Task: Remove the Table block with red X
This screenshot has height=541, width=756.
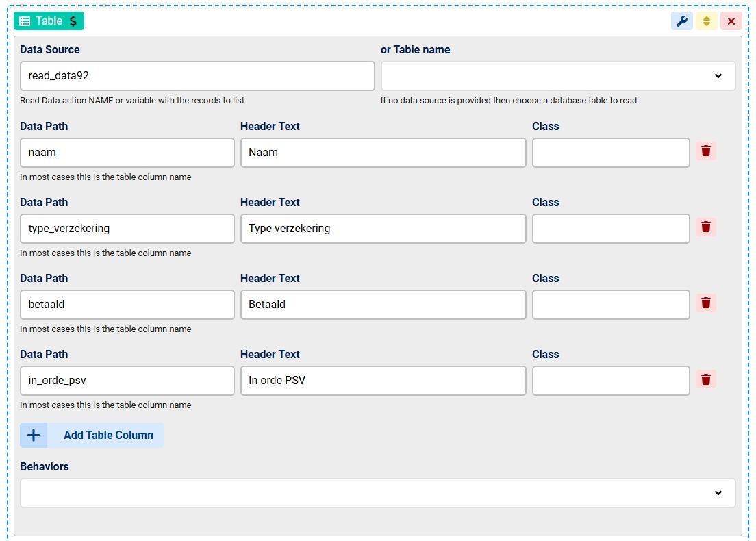Action: 731,21
